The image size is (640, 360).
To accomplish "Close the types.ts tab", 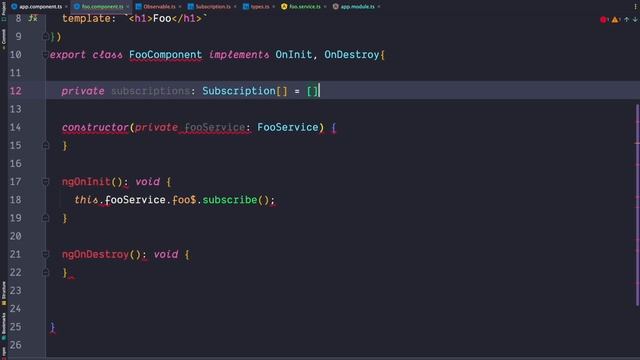I will click(x=274, y=7).
